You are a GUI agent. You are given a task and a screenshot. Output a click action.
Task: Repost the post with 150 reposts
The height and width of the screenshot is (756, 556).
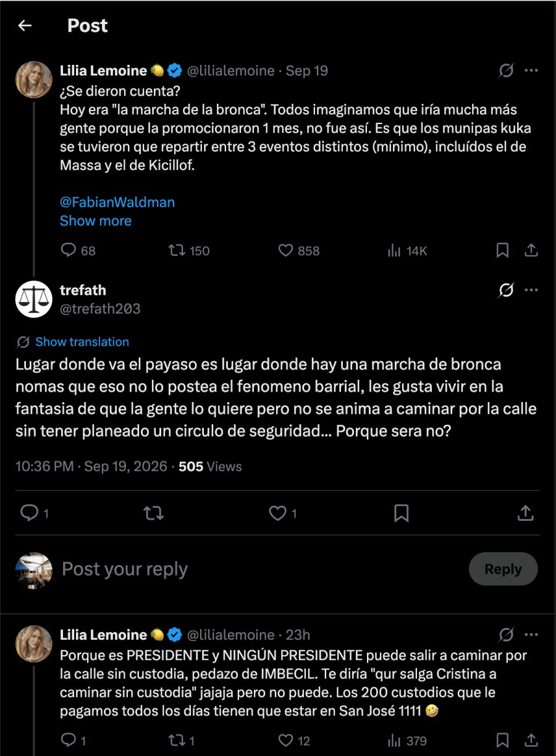click(x=177, y=250)
